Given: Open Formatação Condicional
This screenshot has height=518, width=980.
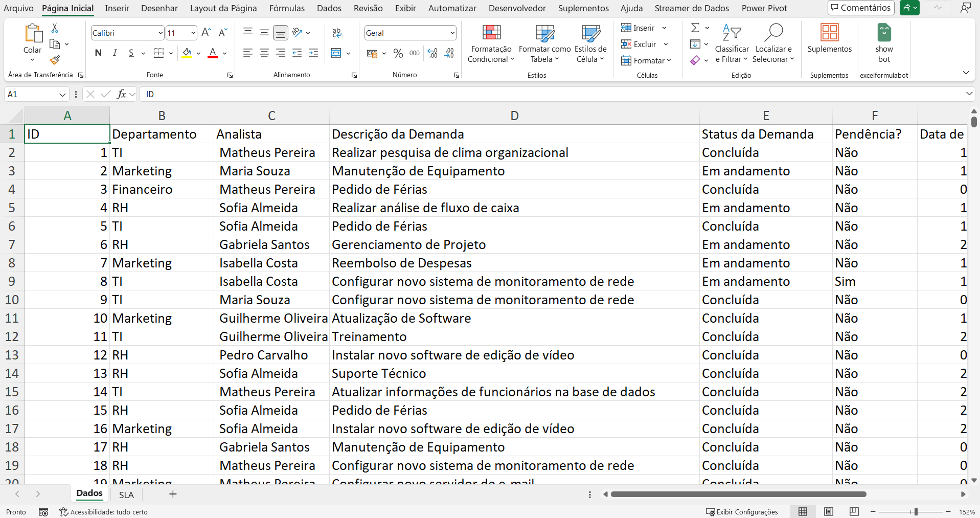Looking at the screenshot, I should tap(491, 44).
